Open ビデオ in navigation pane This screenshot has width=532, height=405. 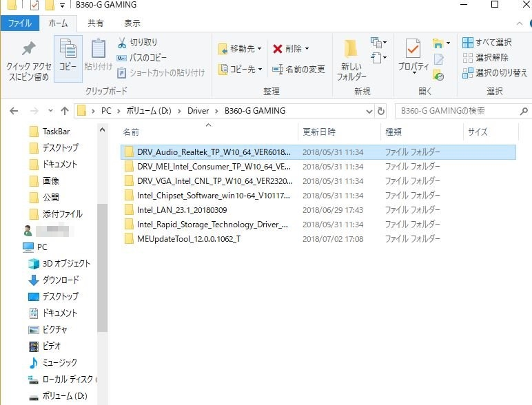coord(44,346)
